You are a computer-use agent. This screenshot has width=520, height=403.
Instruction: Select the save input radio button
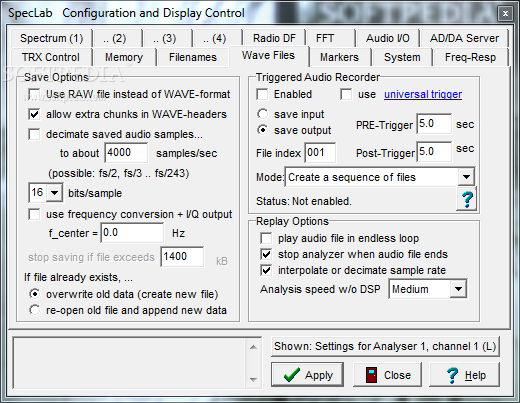[x=262, y=114]
